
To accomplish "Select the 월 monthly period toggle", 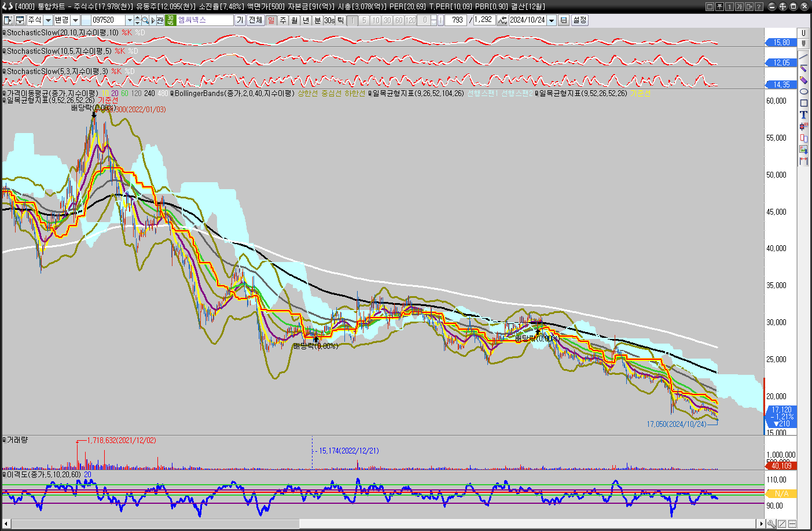I will click(x=295, y=20).
